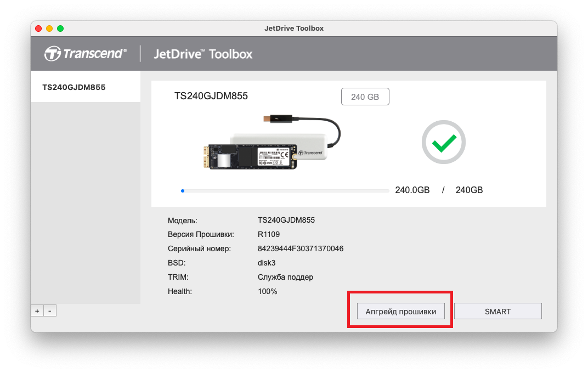
Task: Click the disk usage progress bar
Action: 285,191
